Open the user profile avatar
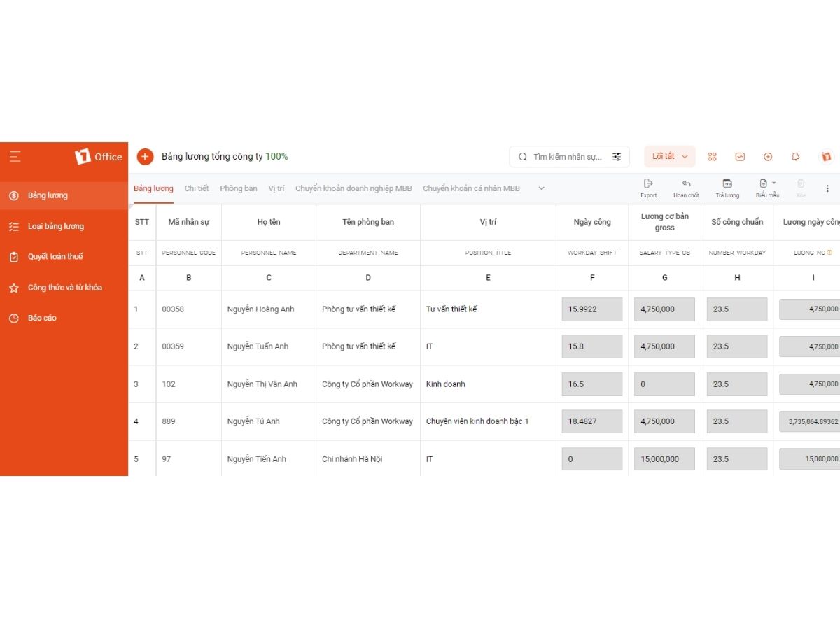The width and height of the screenshot is (840, 630). point(826,157)
